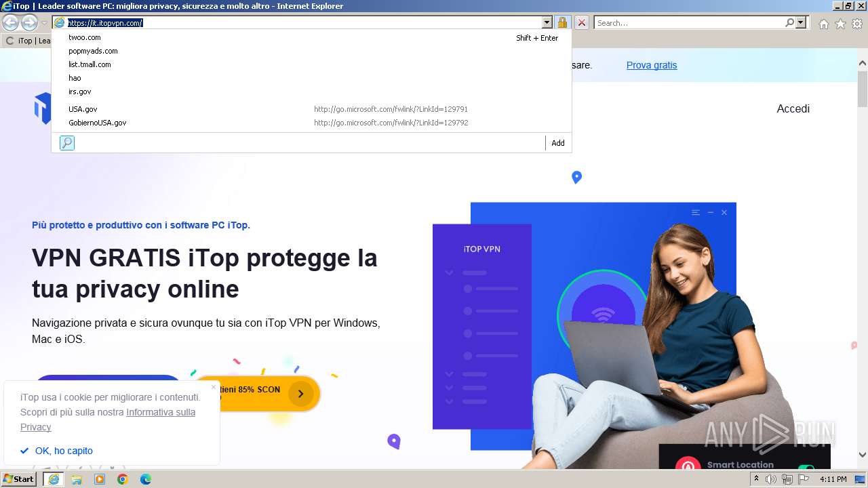The height and width of the screenshot is (488, 868).
Task: Close the cookie notice with X
Action: tap(214, 388)
